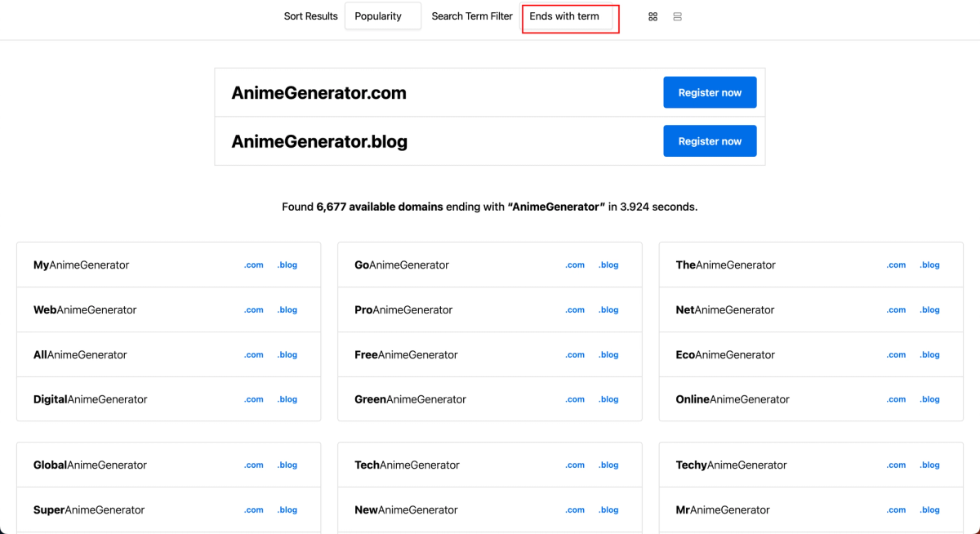Select .com for AllAnimeGenerator
The width and height of the screenshot is (980, 534).
coord(254,355)
